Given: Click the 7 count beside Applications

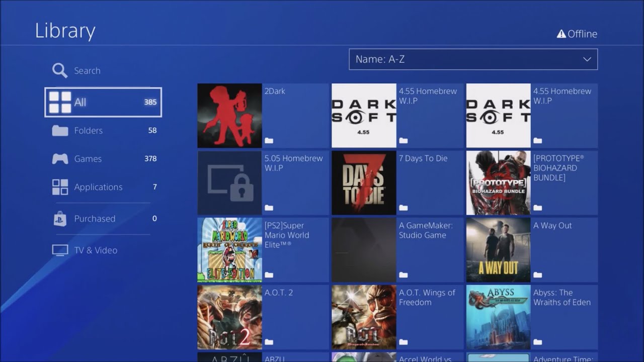Looking at the screenshot, I should pyautogui.click(x=155, y=187).
